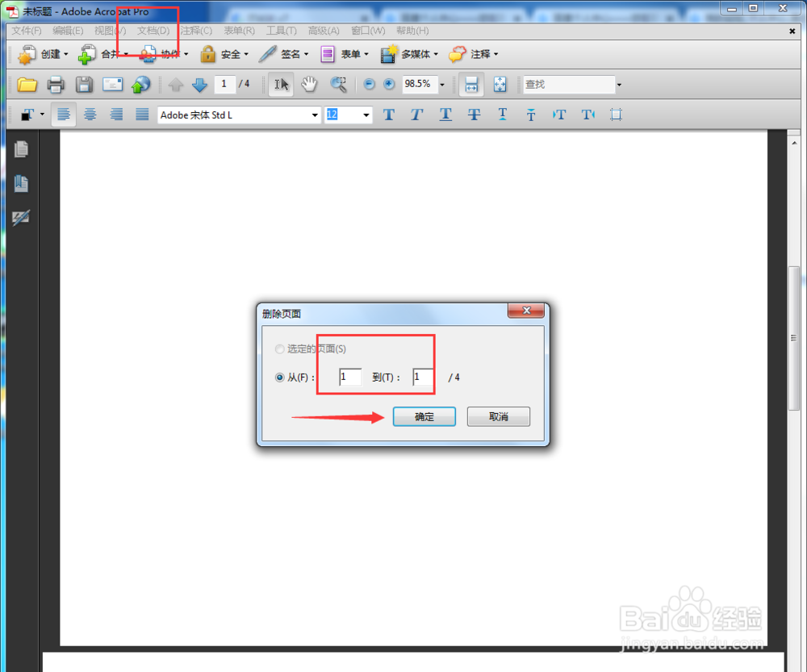The image size is (807, 672).
Task: Click the current page number field
Action: coord(224,84)
